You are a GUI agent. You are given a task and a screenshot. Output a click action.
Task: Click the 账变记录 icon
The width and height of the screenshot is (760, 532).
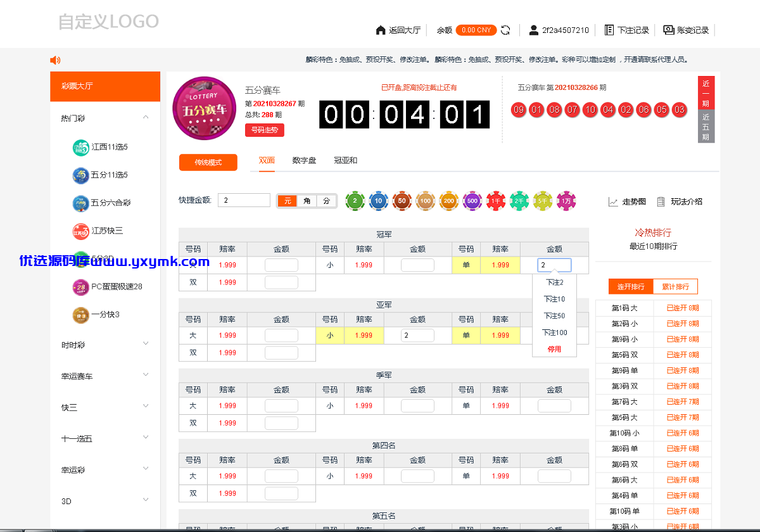(x=669, y=30)
